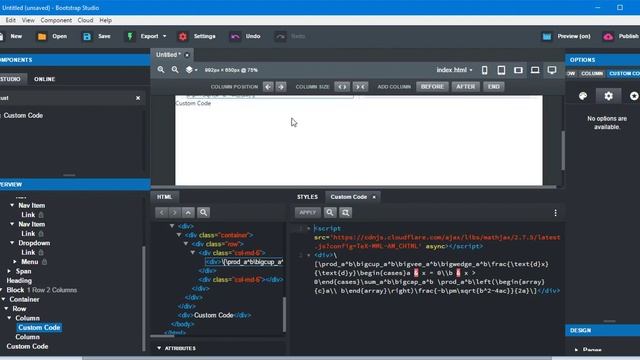640x360 pixels.
Task: Open the index.html page dropdown
Action: [x=454, y=70]
